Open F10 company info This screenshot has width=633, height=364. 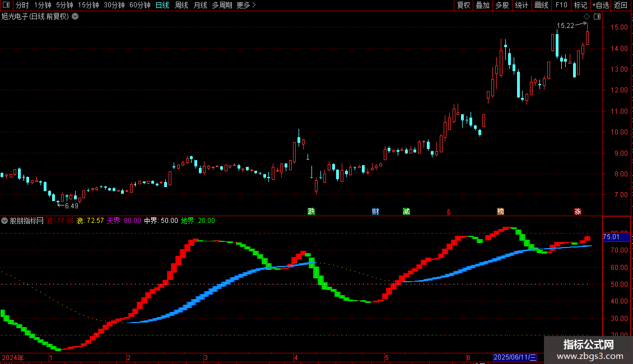click(561, 5)
